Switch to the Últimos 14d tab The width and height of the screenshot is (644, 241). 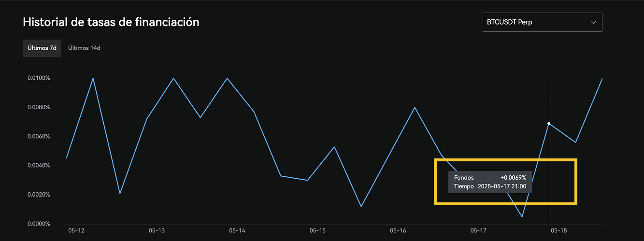click(84, 48)
